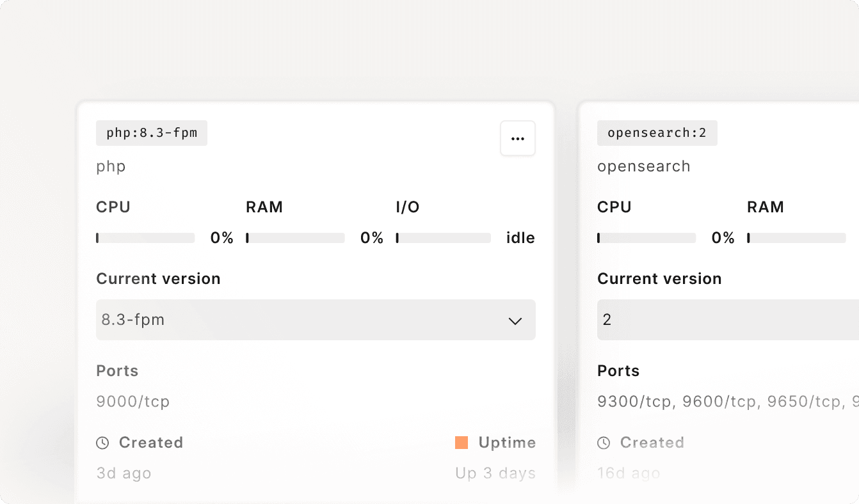
Task: Click the php CPU 0% value
Action: [222, 238]
